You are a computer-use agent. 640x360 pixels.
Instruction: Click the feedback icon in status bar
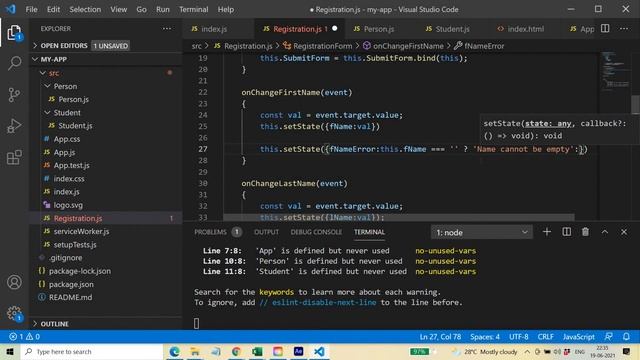click(x=609, y=337)
